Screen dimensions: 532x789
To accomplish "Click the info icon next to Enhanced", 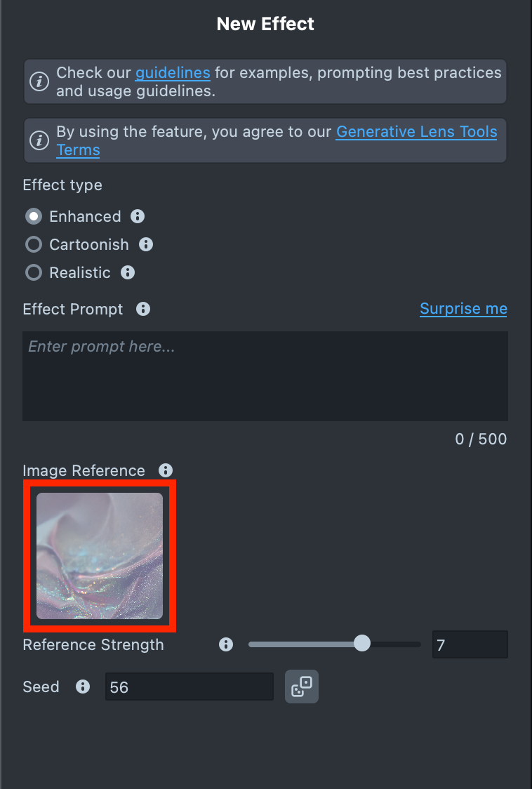I will tap(138, 216).
